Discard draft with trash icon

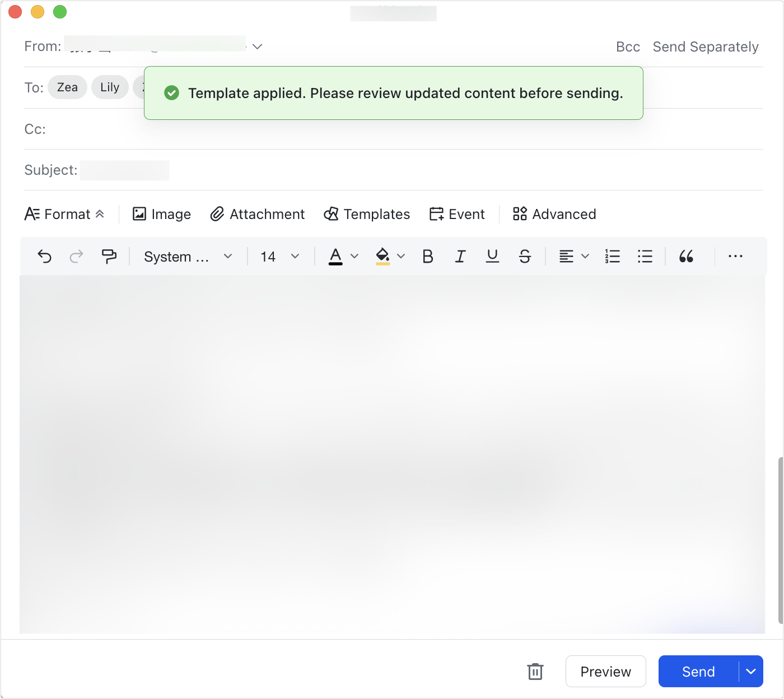click(x=535, y=671)
